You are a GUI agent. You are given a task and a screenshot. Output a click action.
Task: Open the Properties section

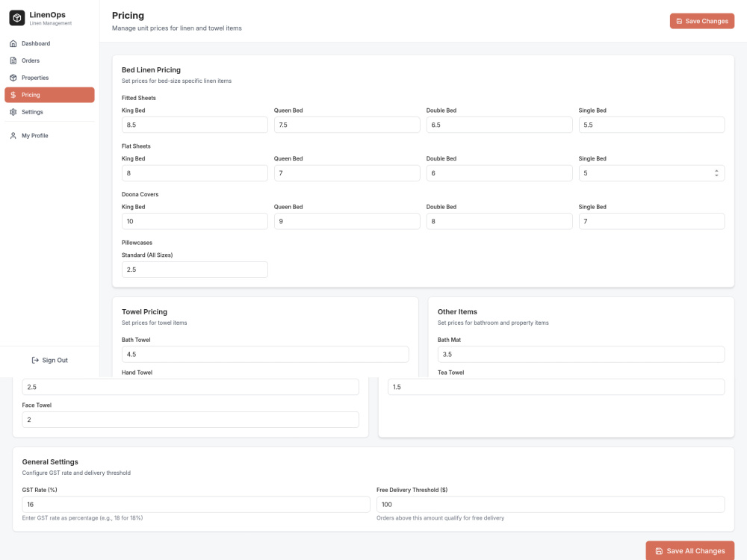click(49, 78)
